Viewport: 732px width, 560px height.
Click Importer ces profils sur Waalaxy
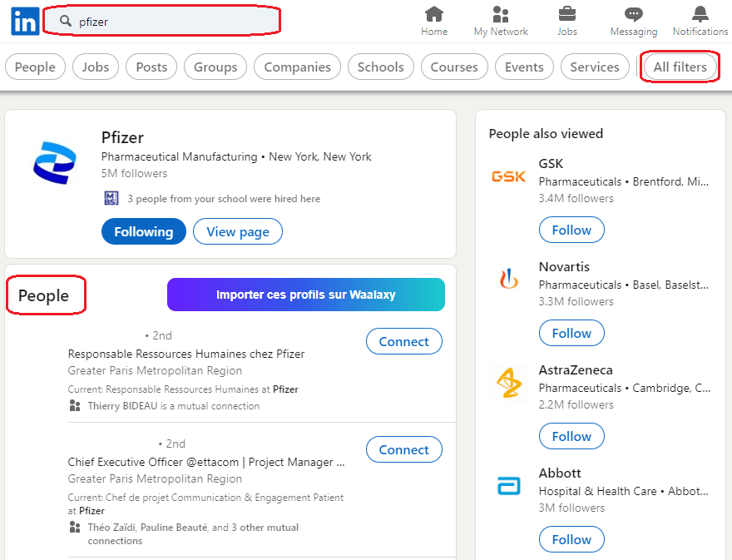pos(306,295)
